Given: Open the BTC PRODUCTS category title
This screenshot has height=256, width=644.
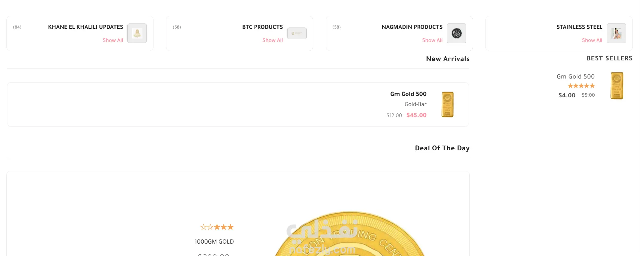Looking at the screenshot, I should click(x=262, y=27).
